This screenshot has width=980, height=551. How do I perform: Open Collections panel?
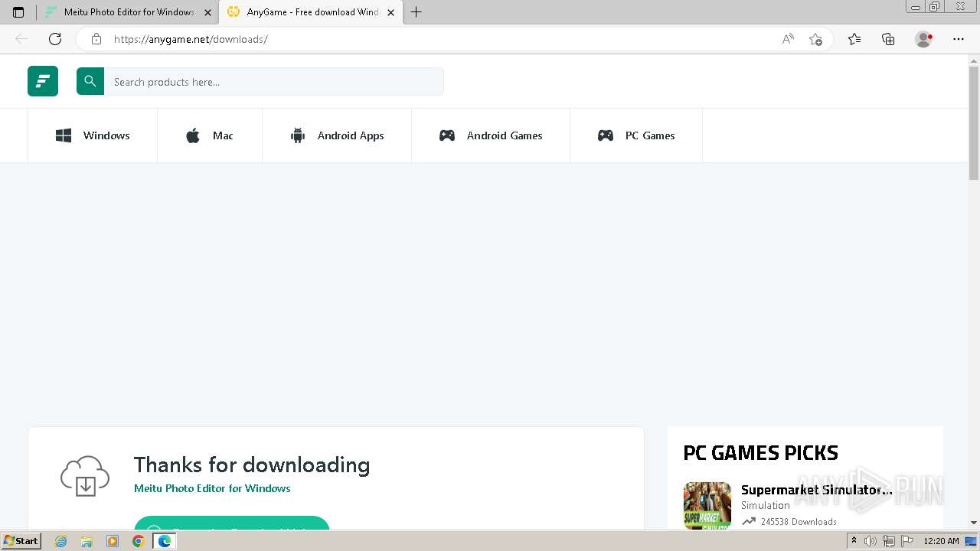pyautogui.click(x=888, y=39)
